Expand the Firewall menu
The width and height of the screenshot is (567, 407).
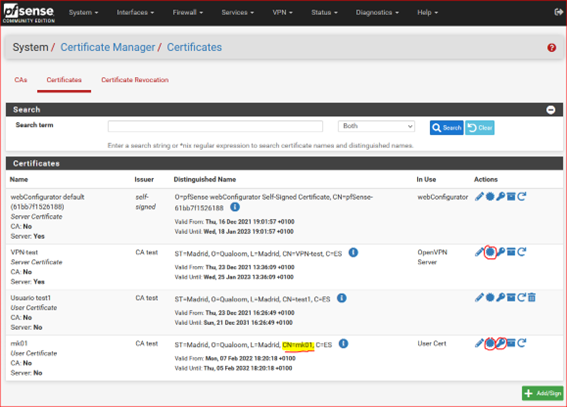pyautogui.click(x=188, y=13)
